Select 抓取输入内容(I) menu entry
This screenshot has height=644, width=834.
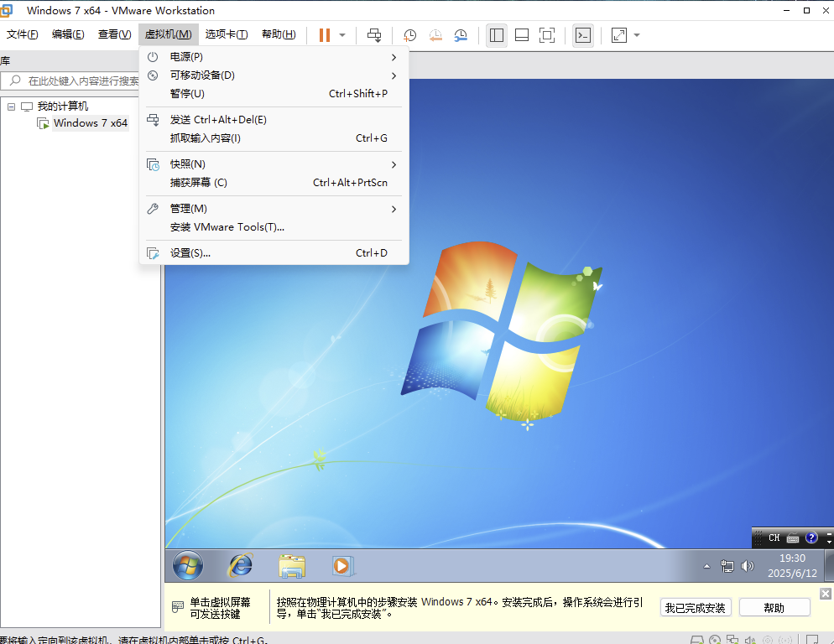click(x=274, y=138)
